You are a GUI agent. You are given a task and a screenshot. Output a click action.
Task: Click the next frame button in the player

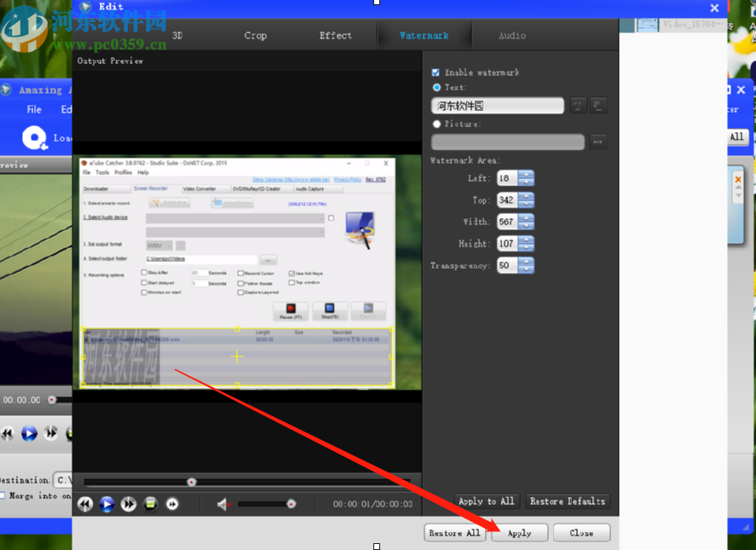pos(172,504)
